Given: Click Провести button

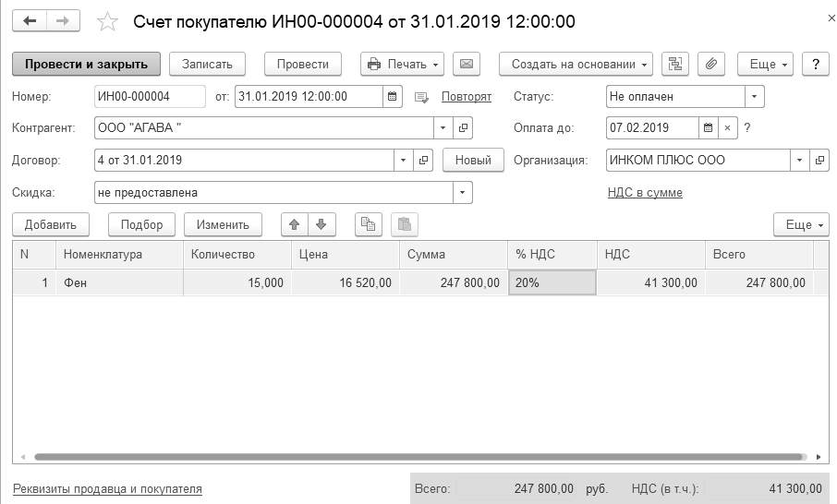Looking at the screenshot, I should pyautogui.click(x=303, y=64).
